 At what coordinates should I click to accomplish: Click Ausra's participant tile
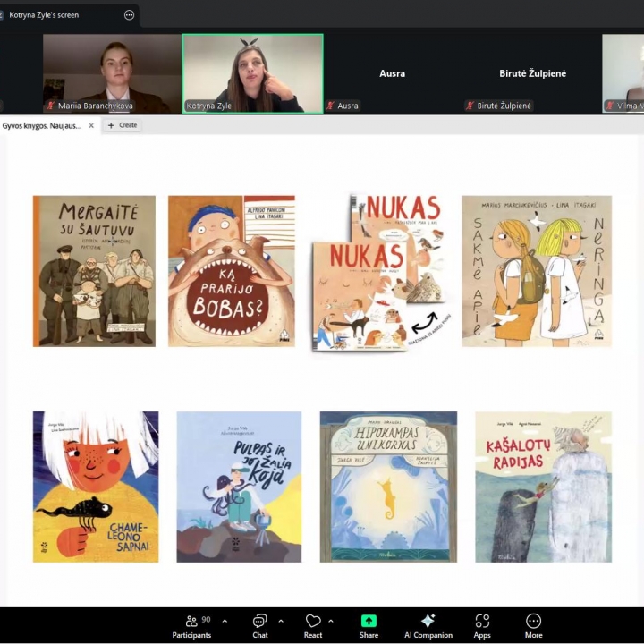[392, 73]
